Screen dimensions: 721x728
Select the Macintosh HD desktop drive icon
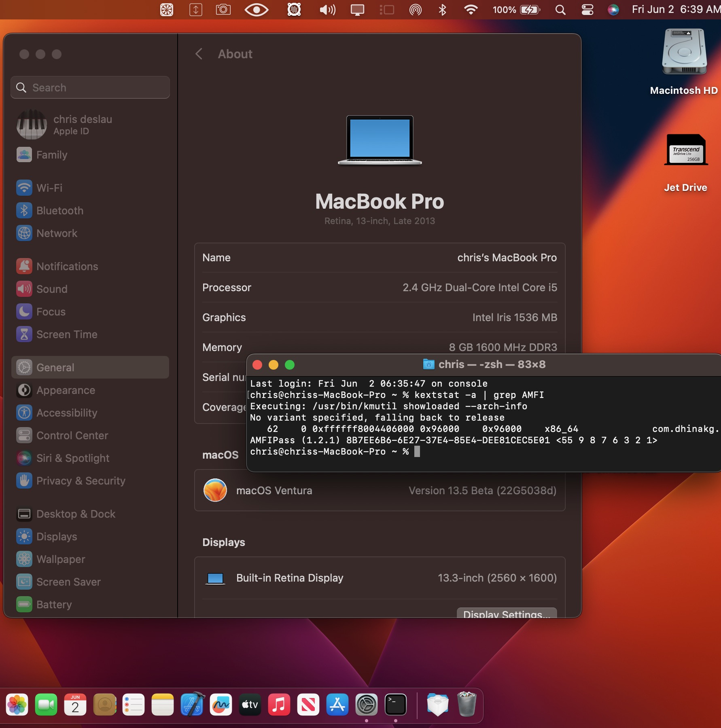[x=684, y=51]
